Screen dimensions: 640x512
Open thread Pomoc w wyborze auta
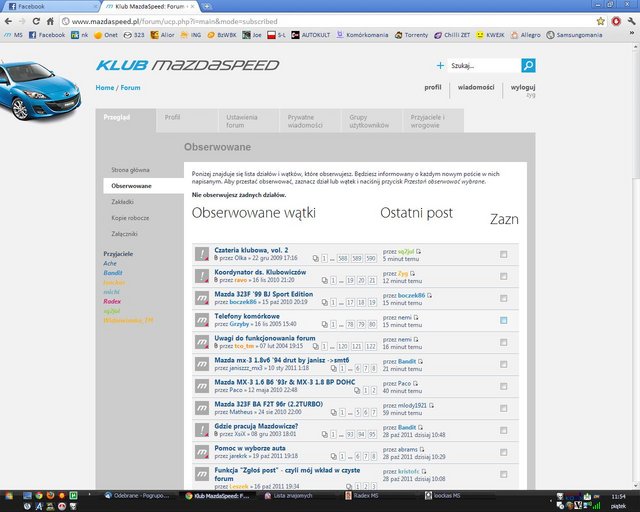click(250, 448)
